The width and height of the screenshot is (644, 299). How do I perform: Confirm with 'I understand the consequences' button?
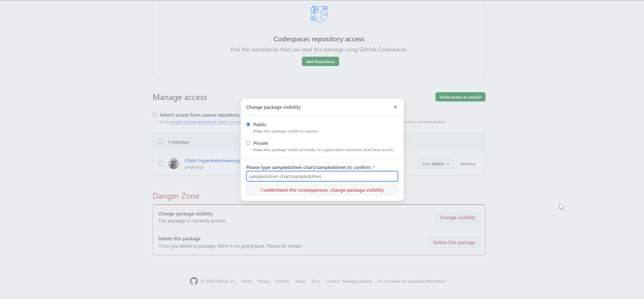click(x=322, y=190)
